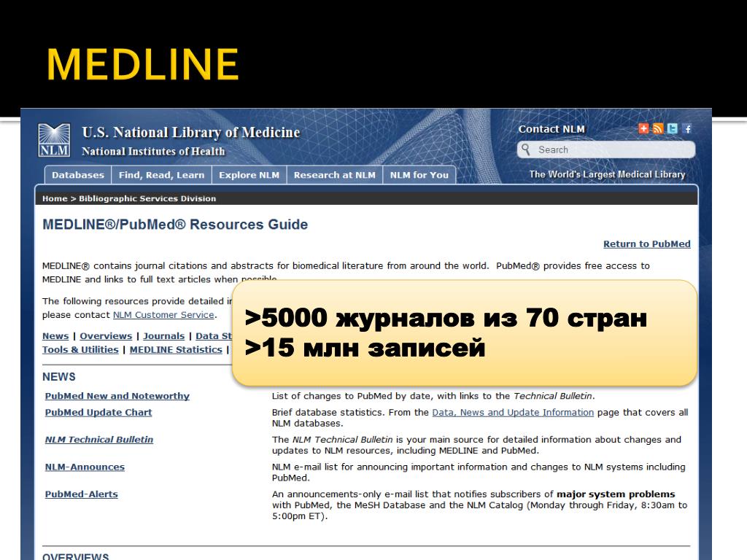Jump to MEDLINE Statistics link
Viewport: 747px width, 560px height.
pos(176,349)
